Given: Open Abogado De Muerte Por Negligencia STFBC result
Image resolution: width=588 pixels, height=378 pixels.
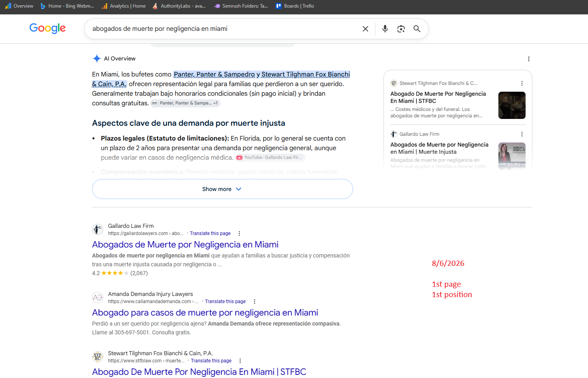Looking at the screenshot, I should (x=199, y=372).
